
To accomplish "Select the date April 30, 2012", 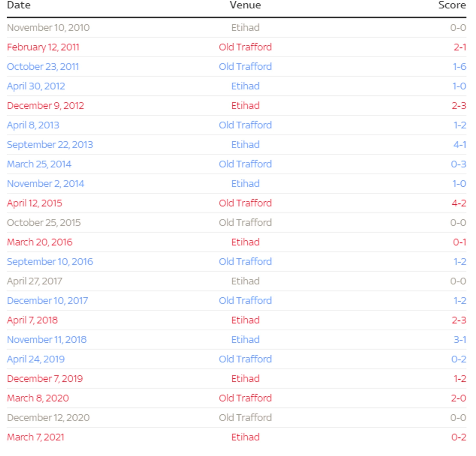I will pos(36,86).
